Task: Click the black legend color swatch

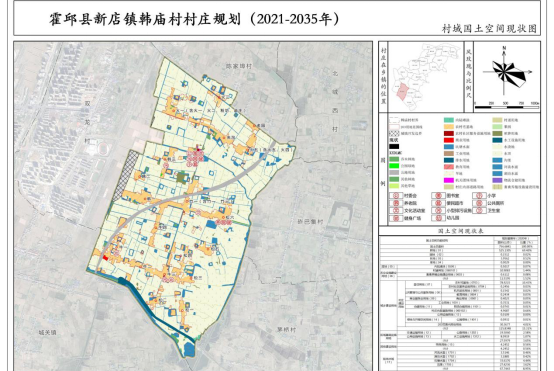Action: point(394,147)
